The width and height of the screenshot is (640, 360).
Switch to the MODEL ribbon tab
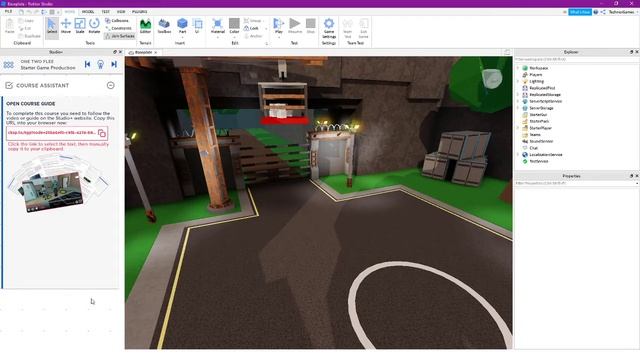coord(88,12)
